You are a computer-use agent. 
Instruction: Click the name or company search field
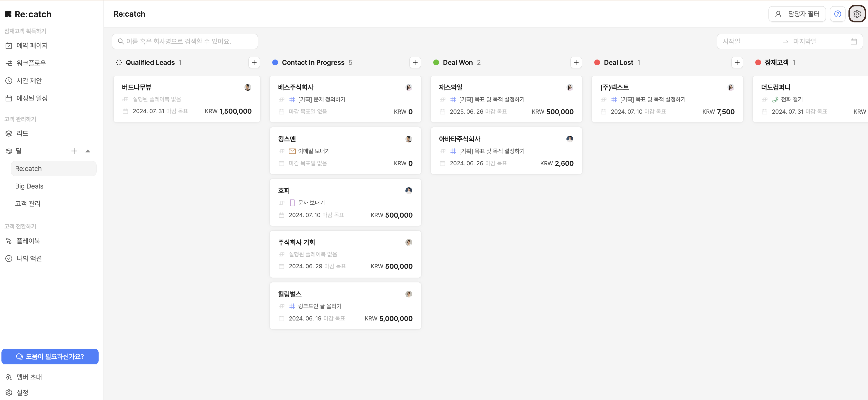pos(185,41)
